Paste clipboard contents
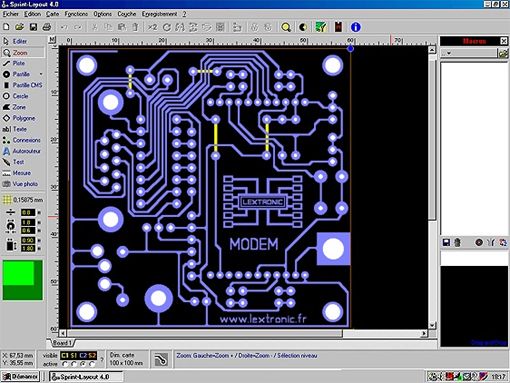Image resolution: width=510 pixels, height=383 pixels. pyautogui.click(x=122, y=27)
